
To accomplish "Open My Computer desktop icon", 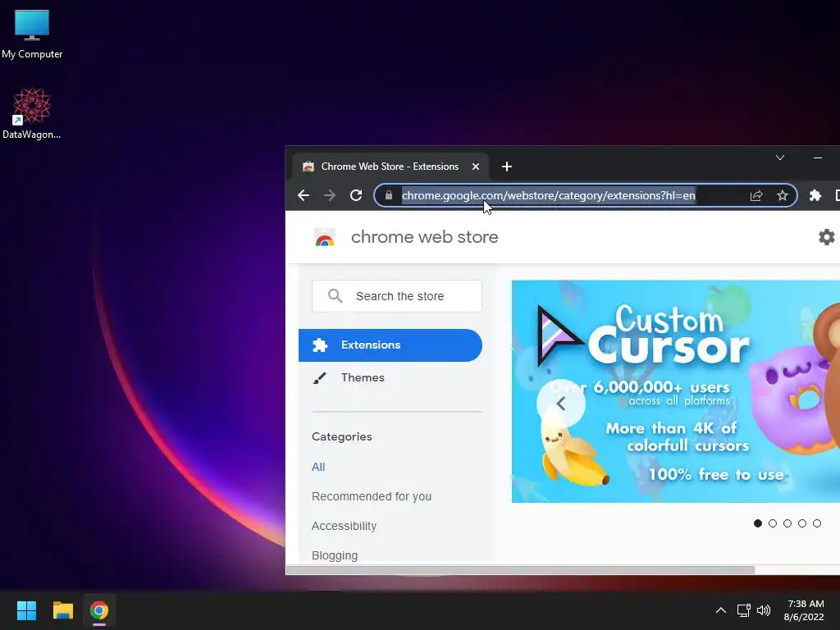I will tap(32, 34).
